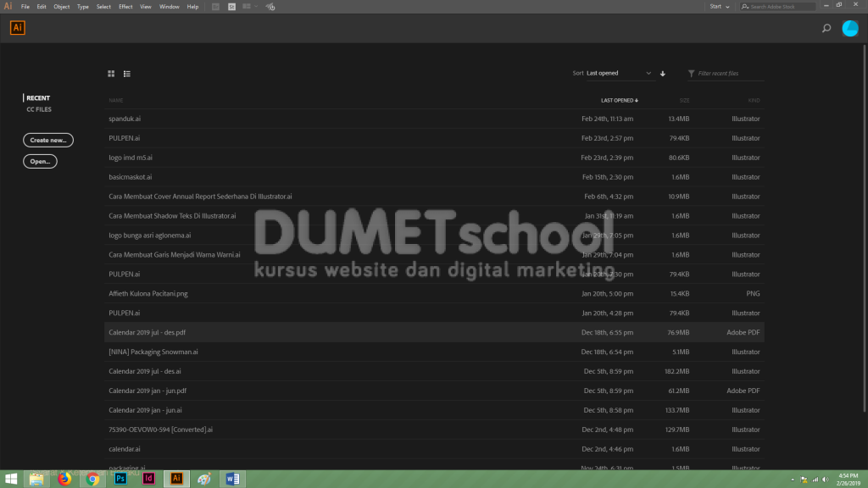
Task: Click the GPU performance rocket icon
Action: coord(270,7)
